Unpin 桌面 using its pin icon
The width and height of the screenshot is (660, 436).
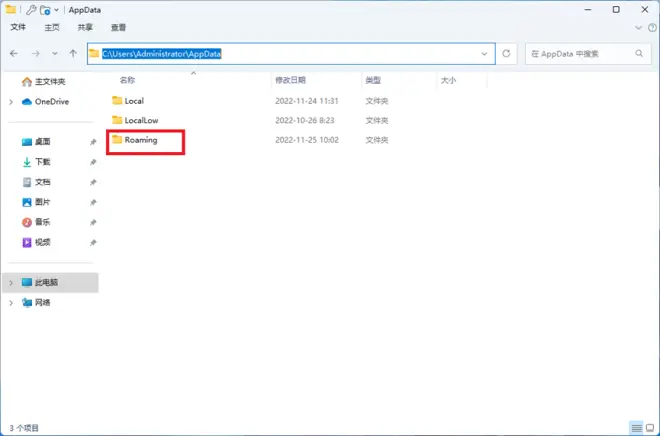[93, 142]
